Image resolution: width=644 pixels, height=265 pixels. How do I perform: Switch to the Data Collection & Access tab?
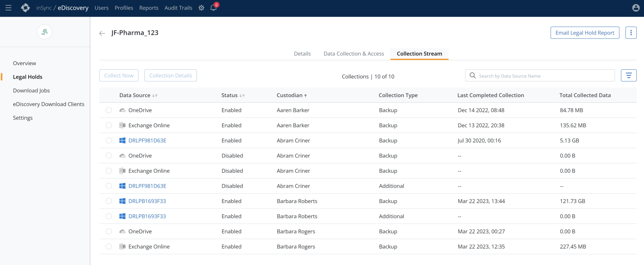pos(353,54)
